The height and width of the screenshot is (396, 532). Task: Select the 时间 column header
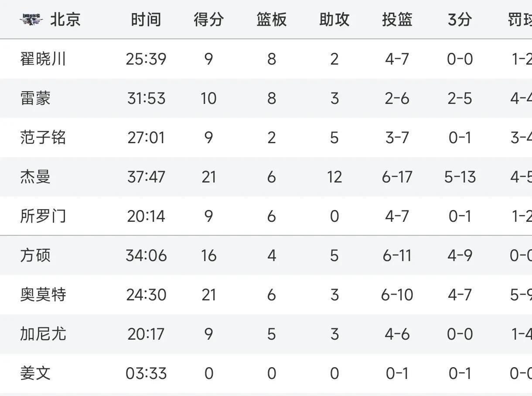pos(146,20)
